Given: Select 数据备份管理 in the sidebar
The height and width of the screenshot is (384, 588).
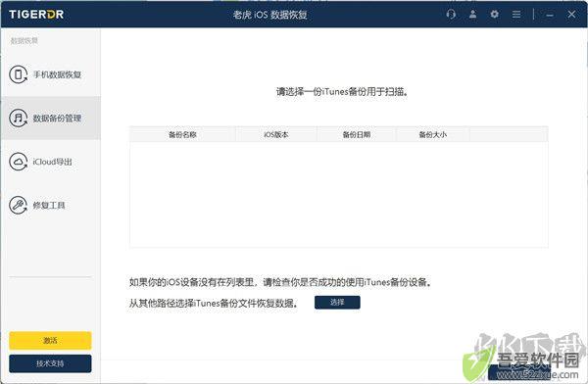Looking at the screenshot, I should pos(51,119).
